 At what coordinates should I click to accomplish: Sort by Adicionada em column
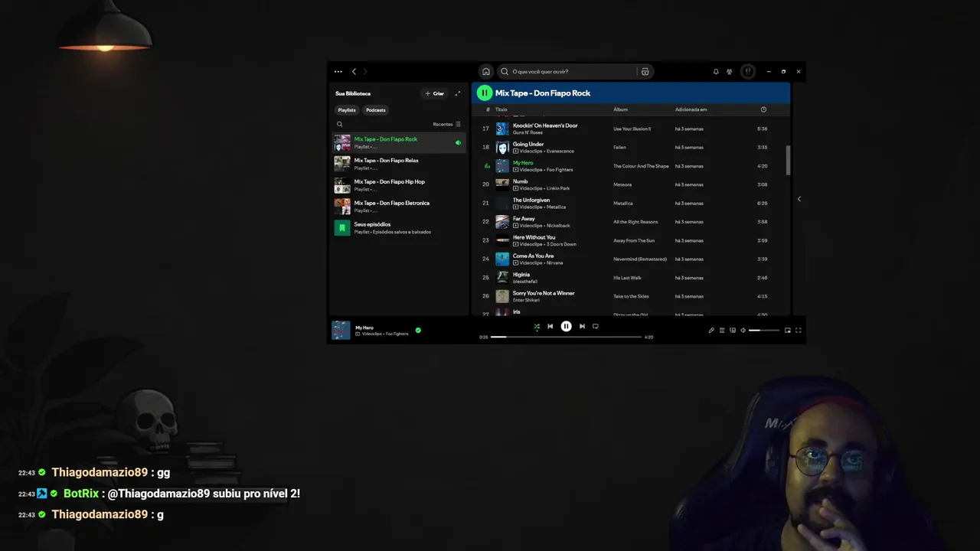click(x=691, y=109)
